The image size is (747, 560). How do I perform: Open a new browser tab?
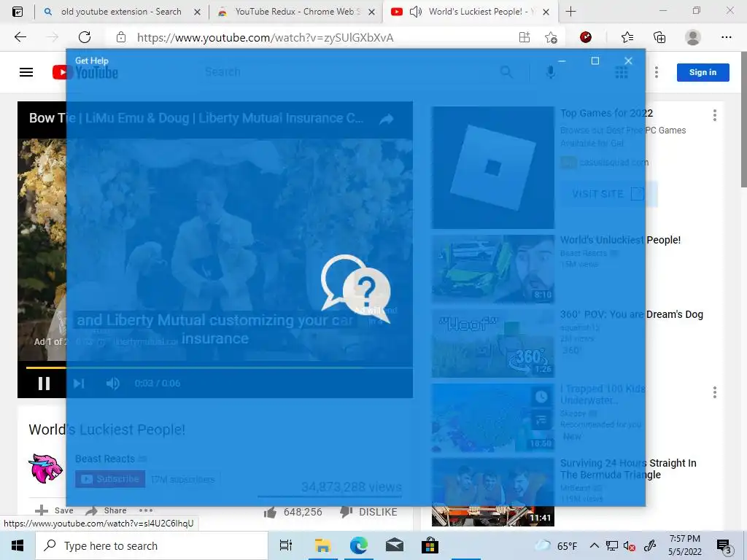point(570,12)
